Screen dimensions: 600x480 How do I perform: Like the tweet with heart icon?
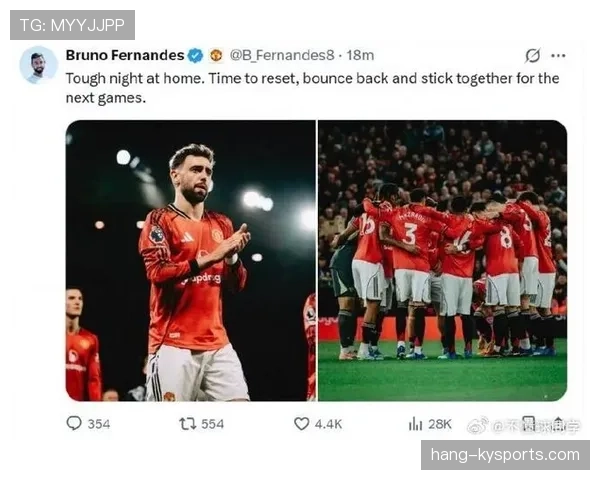pyautogui.click(x=302, y=424)
